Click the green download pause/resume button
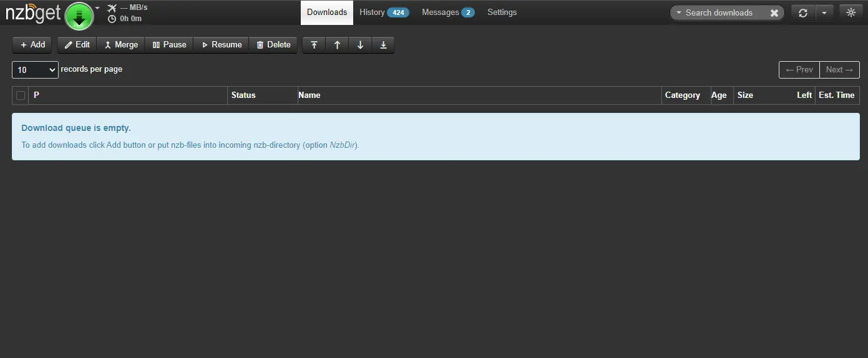This screenshot has height=358, width=868. tap(79, 16)
